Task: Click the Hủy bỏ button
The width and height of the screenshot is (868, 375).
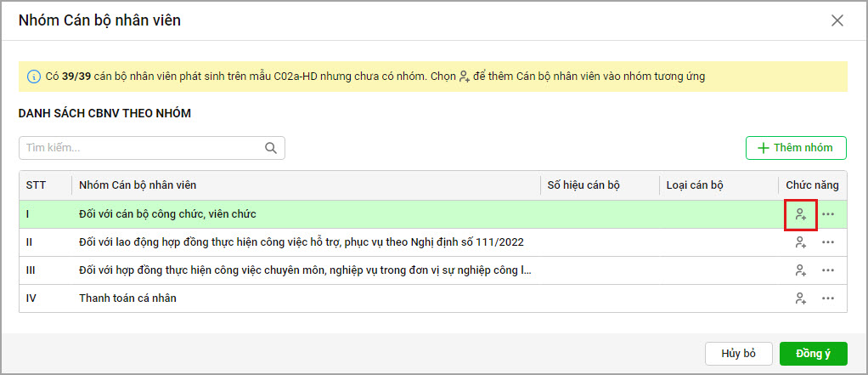Action: point(738,353)
